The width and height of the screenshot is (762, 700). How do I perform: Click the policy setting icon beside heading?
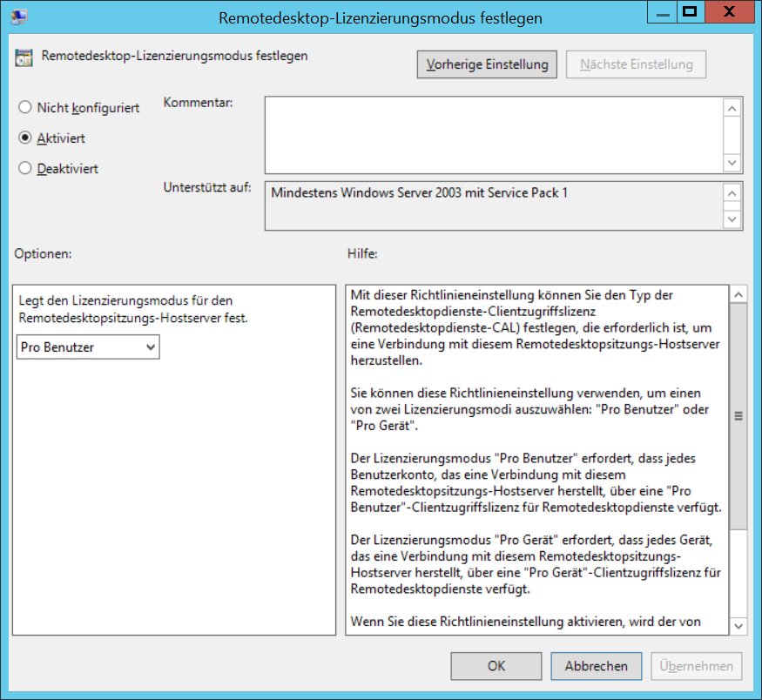[x=24, y=58]
